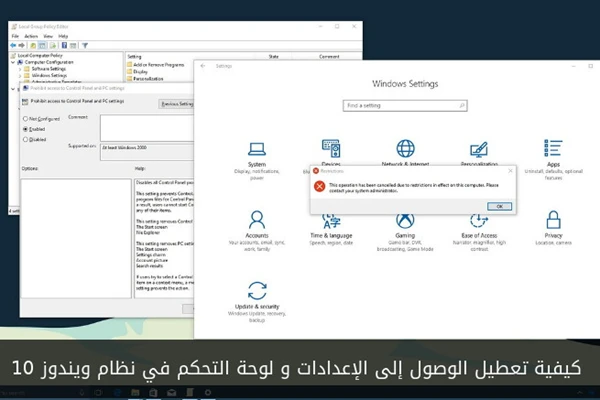
Task: Open the File menu in Group Policy Editor
Action: click(15, 36)
